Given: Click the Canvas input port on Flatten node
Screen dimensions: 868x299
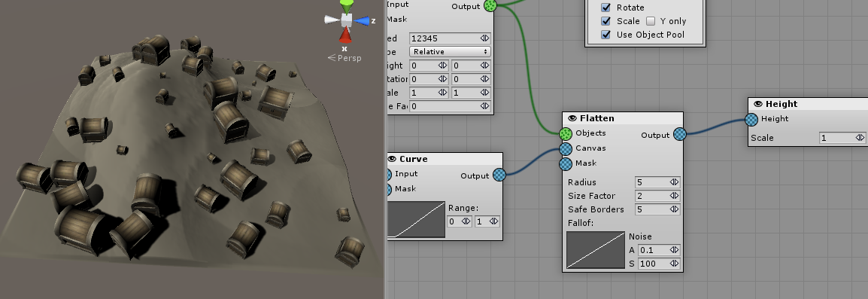Looking at the screenshot, I should pos(565,148).
